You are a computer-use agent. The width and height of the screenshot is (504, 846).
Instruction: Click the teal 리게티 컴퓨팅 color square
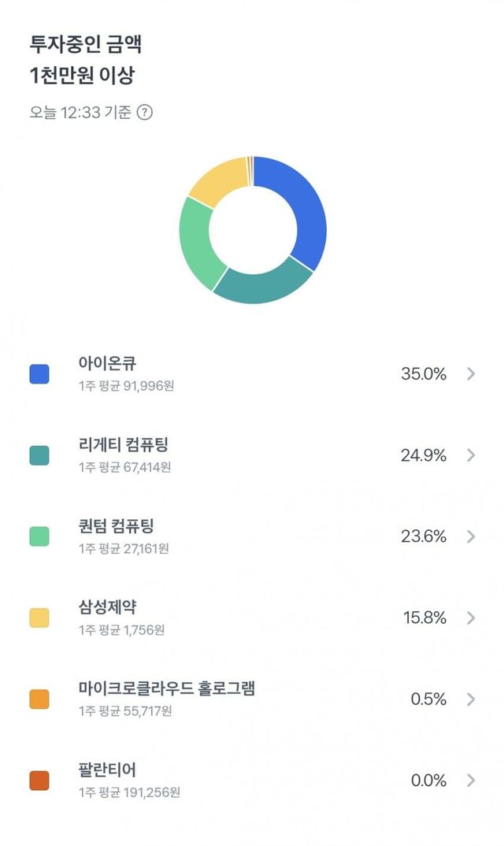click(x=39, y=455)
